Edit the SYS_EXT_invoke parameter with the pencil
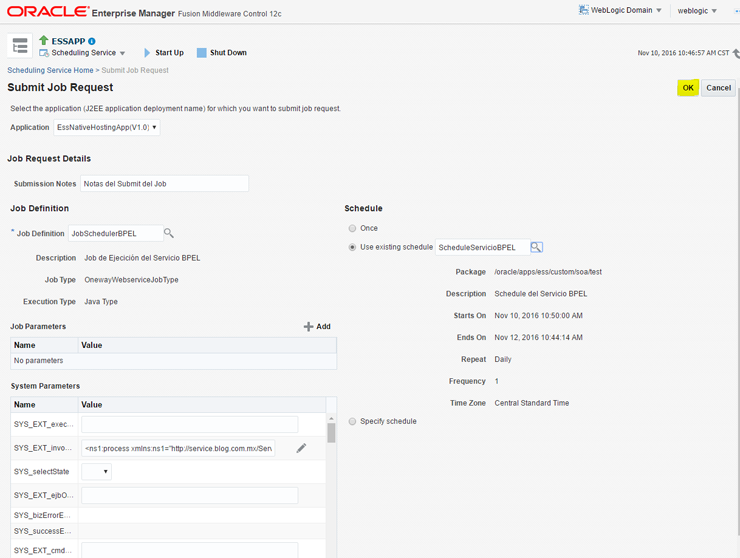Image resolution: width=740 pixels, height=558 pixels. pos(301,448)
